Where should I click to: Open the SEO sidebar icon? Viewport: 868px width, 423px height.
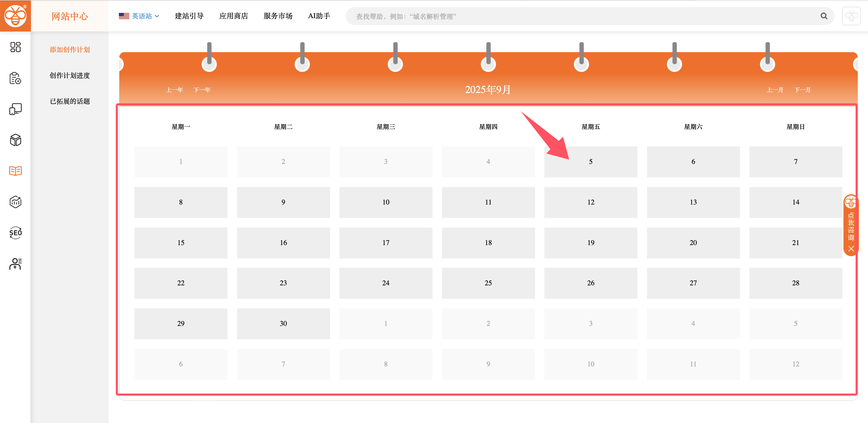click(15, 233)
